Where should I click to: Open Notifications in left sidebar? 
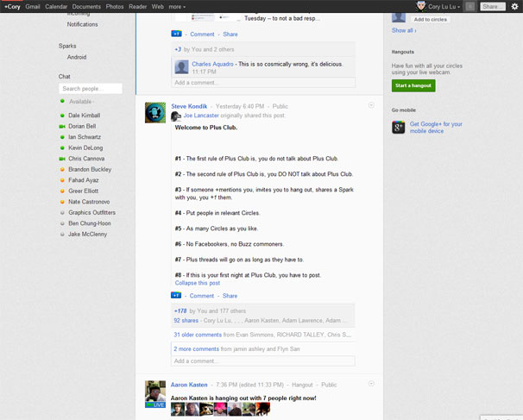[x=82, y=24]
